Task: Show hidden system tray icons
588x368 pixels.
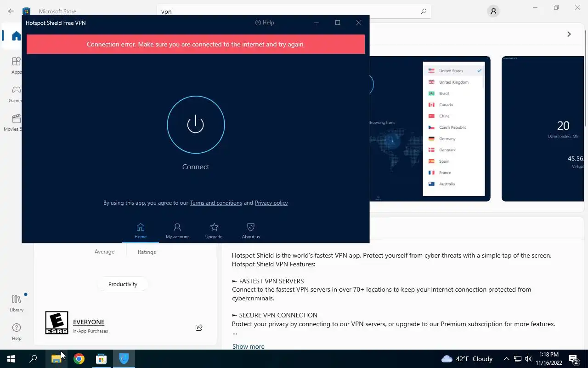Action: click(506, 359)
